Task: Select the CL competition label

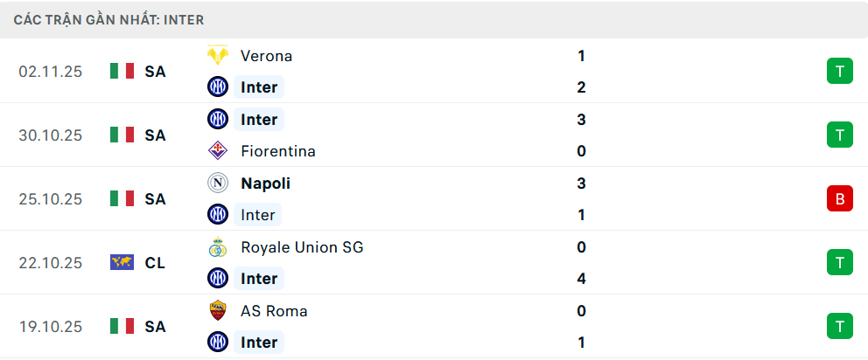Action: click(x=155, y=262)
